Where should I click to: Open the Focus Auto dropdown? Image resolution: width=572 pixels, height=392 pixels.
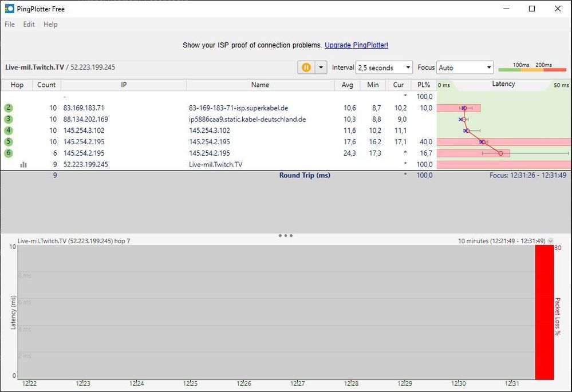(465, 68)
